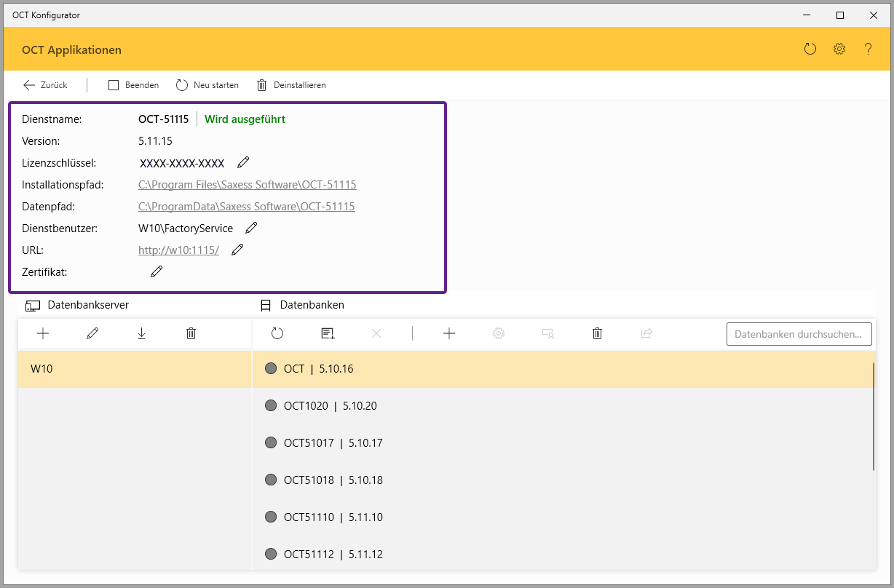Delete selected database trash icon

pyautogui.click(x=597, y=333)
